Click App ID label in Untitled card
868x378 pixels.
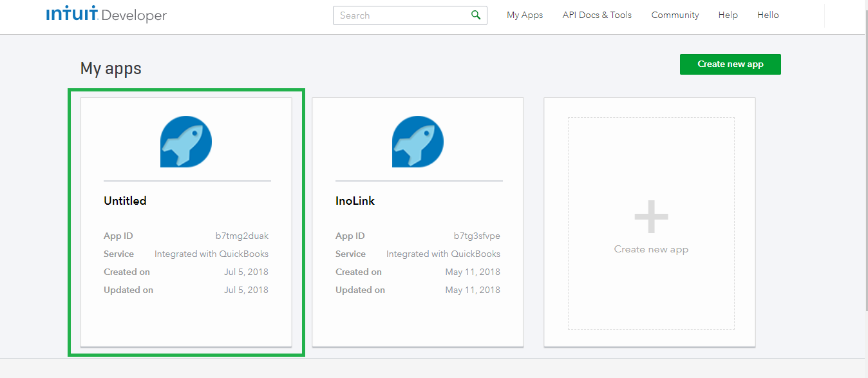pyautogui.click(x=118, y=236)
